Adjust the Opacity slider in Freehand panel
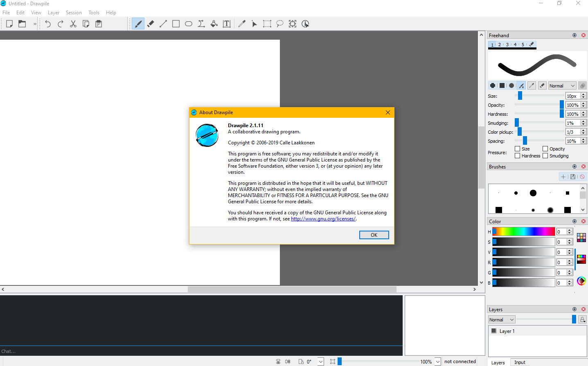The width and height of the screenshot is (588, 366). [x=539, y=105]
